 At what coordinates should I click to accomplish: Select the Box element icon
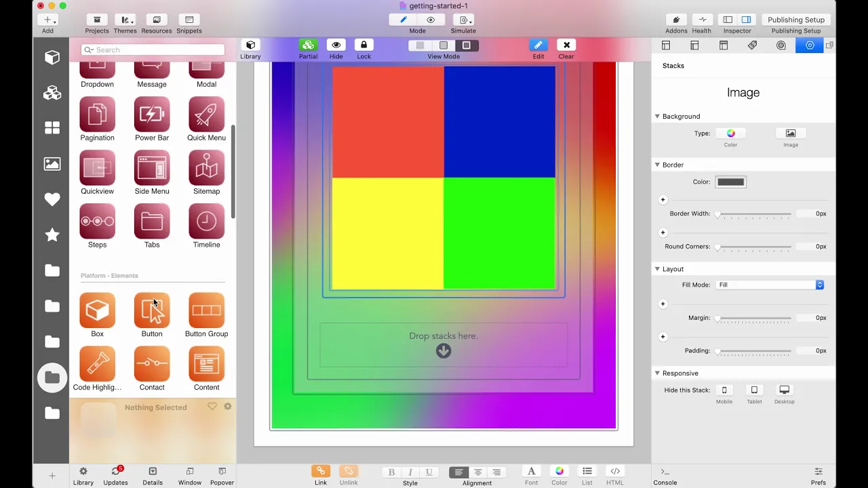coord(97,310)
